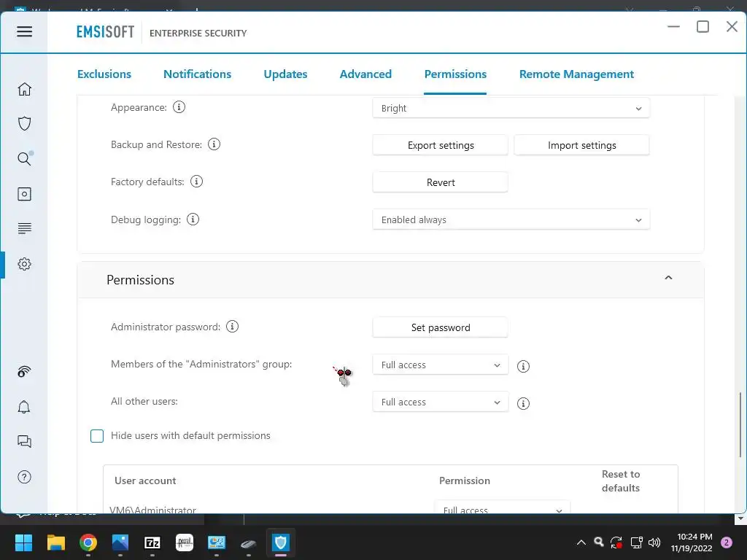This screenshot has width=747, height=560.
Task: Open the VM6\Administrator permission dropdown
Action: tap(502, 507)
